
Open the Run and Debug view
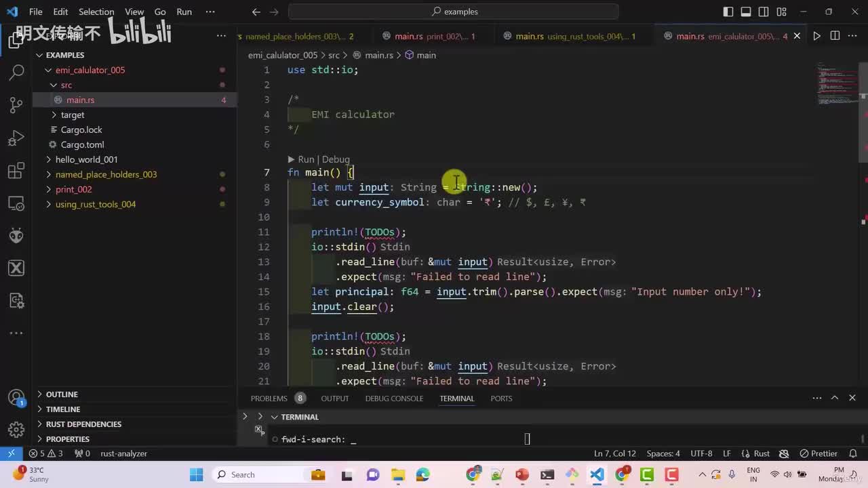coord(16,138)
